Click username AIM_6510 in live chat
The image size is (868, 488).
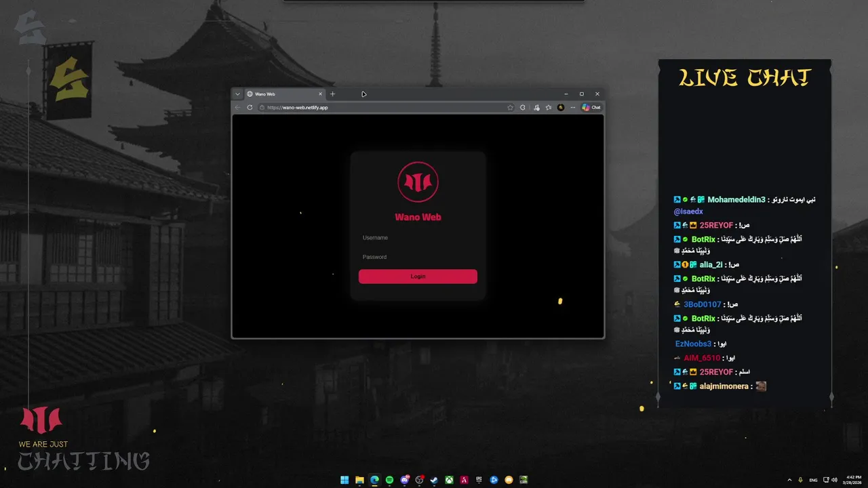pyautogui.click(x=702, y=358)
